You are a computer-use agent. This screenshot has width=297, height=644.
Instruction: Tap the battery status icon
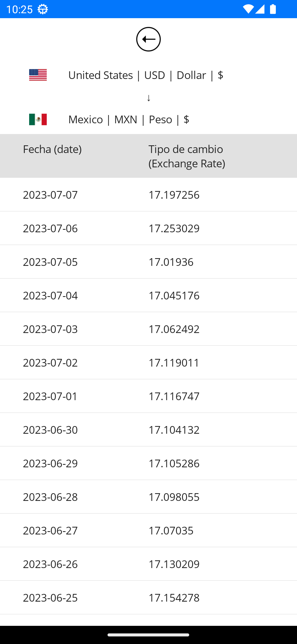click(273, 9)
